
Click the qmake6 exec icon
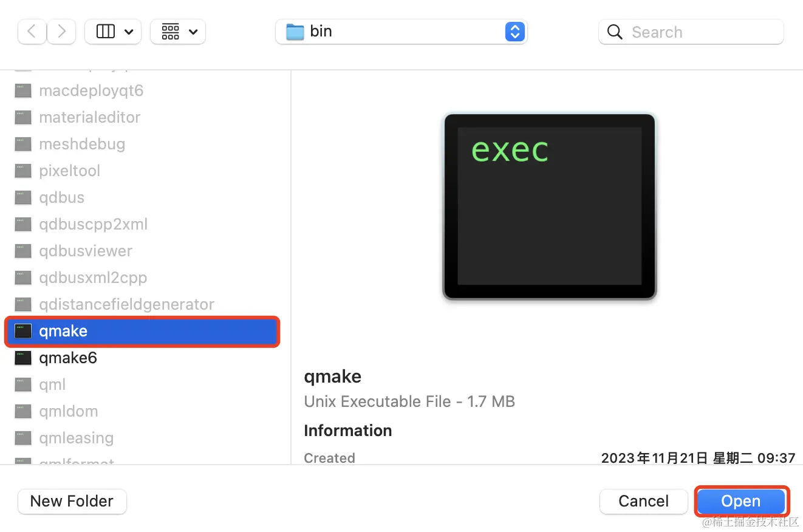[x=23, y=358]
